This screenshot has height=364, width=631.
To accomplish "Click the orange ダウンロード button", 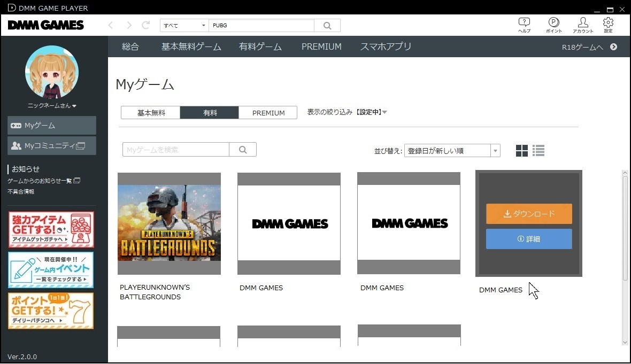I will [x=529, y=214].
